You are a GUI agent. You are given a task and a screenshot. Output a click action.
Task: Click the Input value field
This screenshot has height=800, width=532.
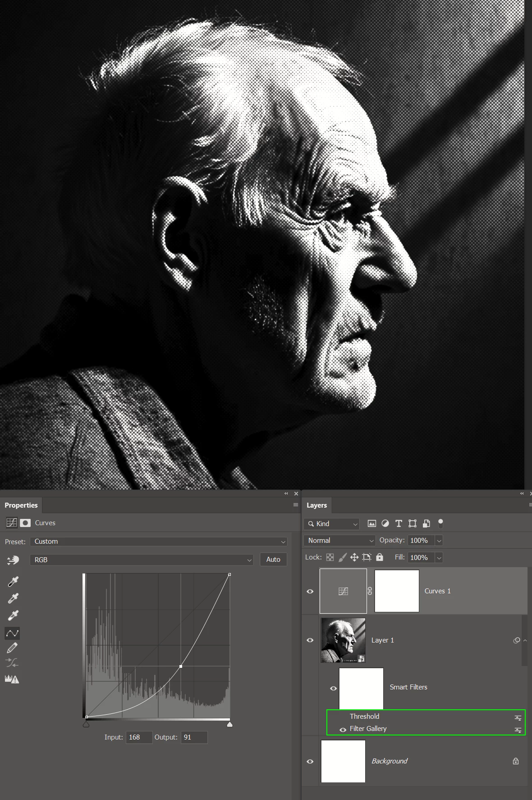point(139,737)
